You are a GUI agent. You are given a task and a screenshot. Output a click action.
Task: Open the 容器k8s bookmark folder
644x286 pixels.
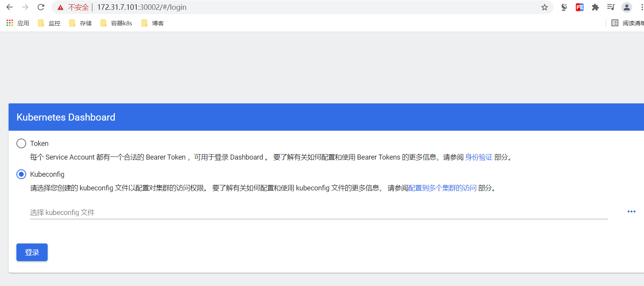click(116, 23)
